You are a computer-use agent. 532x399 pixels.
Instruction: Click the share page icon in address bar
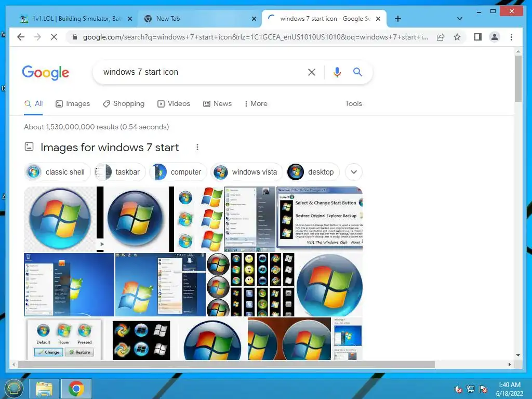pos(441,37)
